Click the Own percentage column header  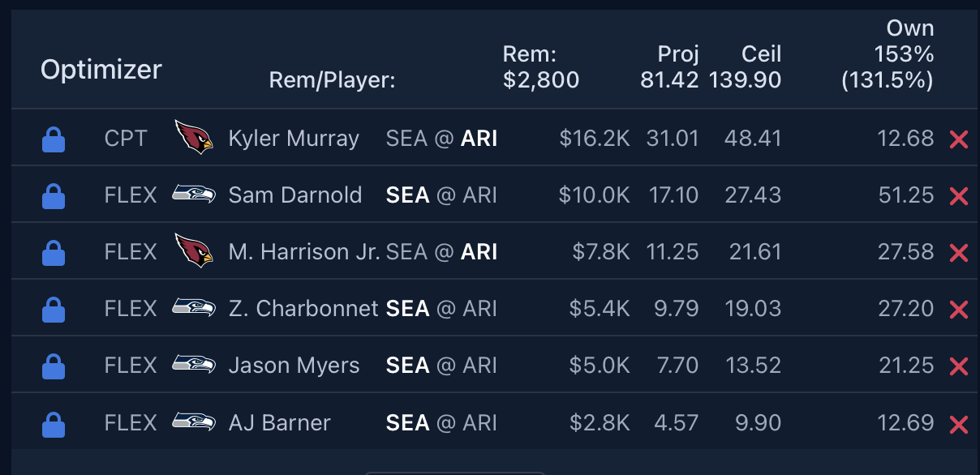(x=910, y=29)
